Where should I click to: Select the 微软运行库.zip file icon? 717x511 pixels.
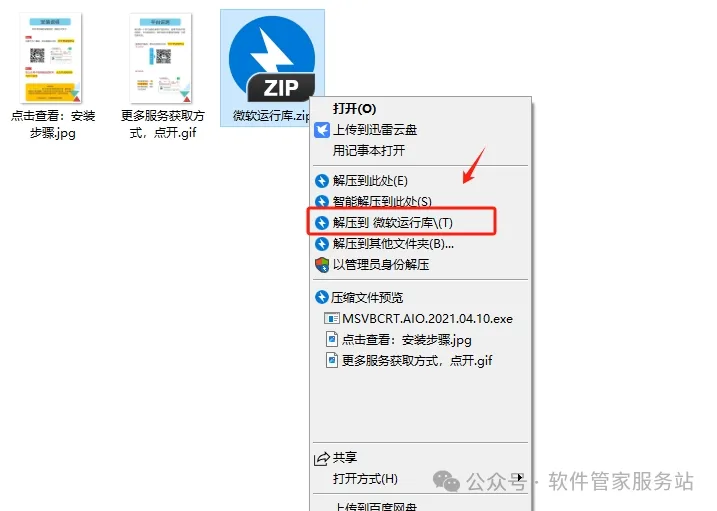[272, 59]
